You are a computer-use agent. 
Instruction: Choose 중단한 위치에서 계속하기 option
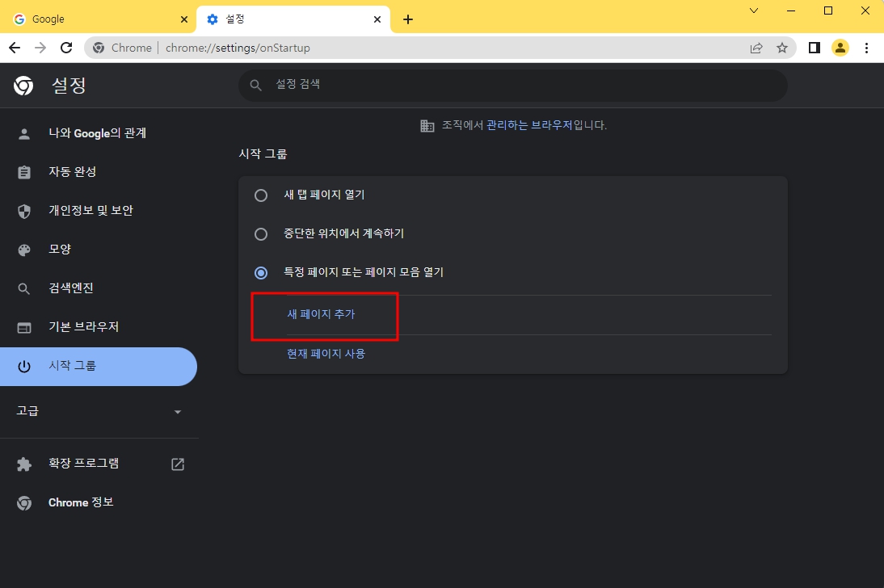tap(261, 233)
